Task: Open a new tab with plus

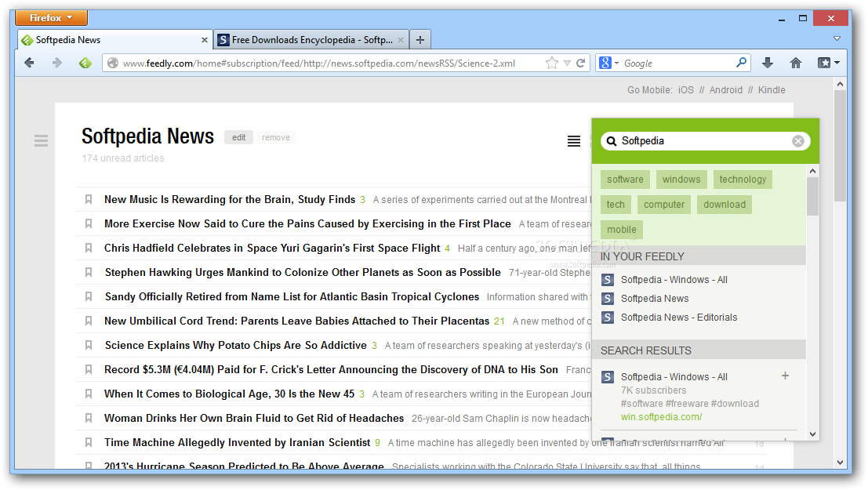Action: click(420, 40)
